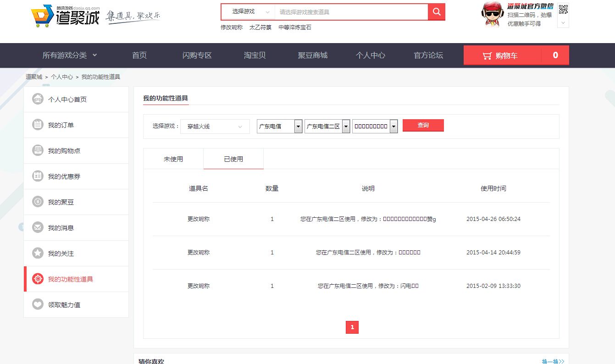Click the house icon beside 个人中心首页

[38, 99]
